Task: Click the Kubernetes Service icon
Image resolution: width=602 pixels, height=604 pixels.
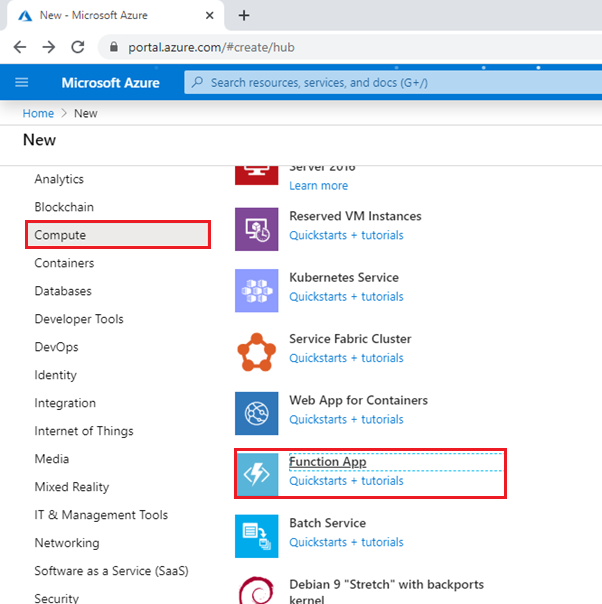Action: tap(257, 290)
